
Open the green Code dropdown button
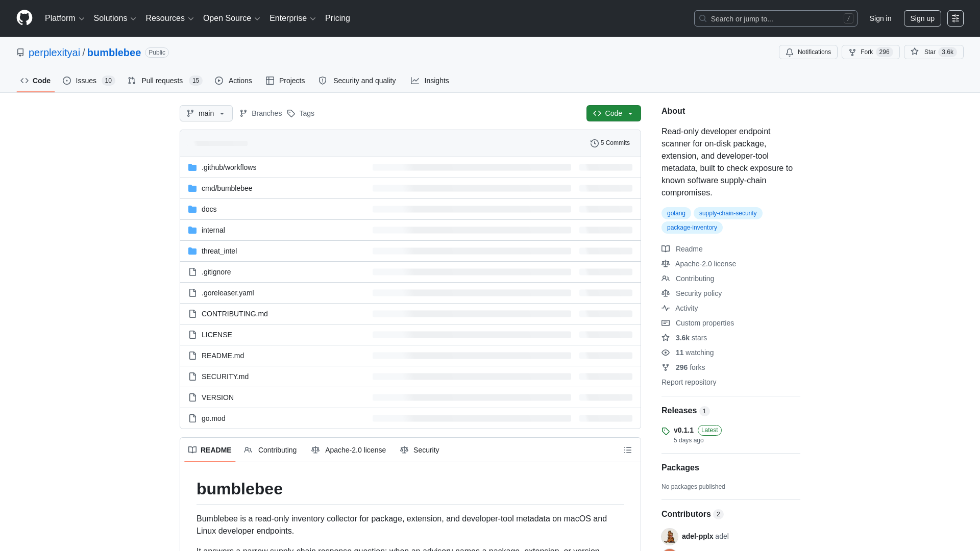(614, 113)
